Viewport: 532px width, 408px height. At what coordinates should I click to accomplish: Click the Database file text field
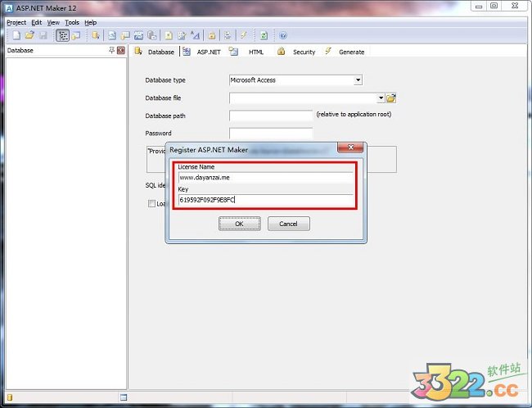point(304,98)
